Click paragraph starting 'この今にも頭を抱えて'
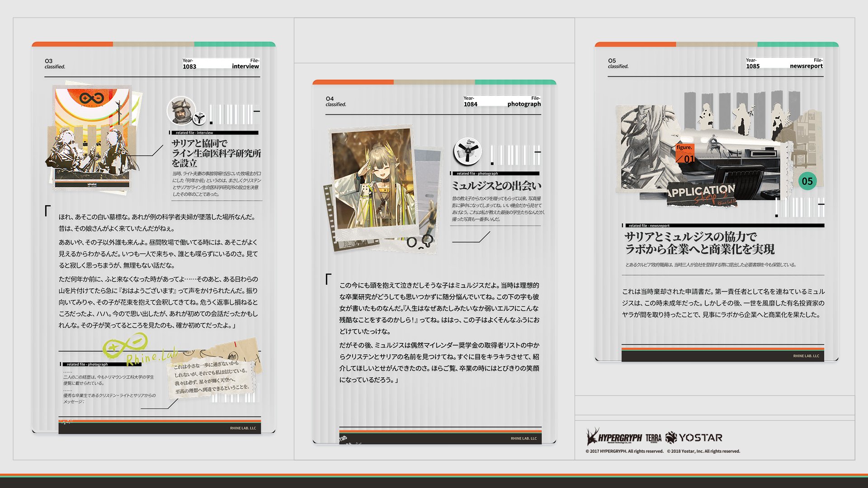The image size is (868, 488). click(x=439, y=308)
